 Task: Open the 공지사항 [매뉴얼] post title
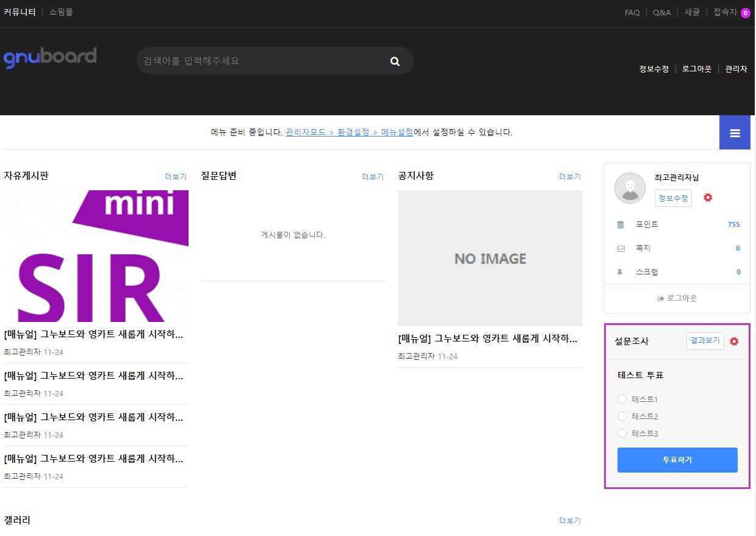(x=488, y=339)
